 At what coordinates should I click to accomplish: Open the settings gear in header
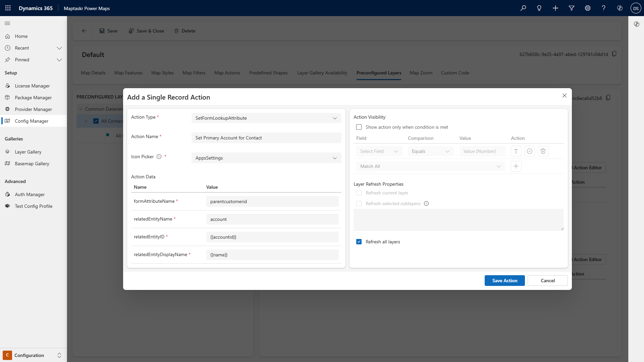[587, 8]
